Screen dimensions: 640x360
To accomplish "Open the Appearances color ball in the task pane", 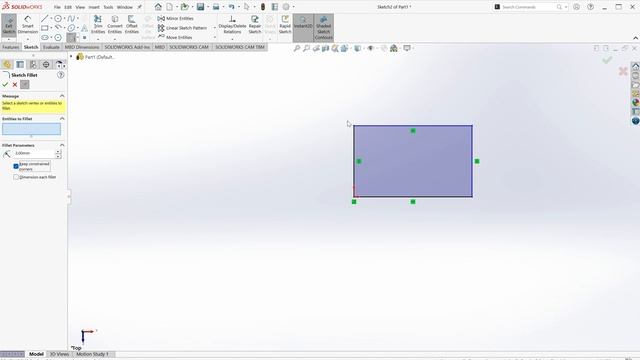I will tap(636, 102).
